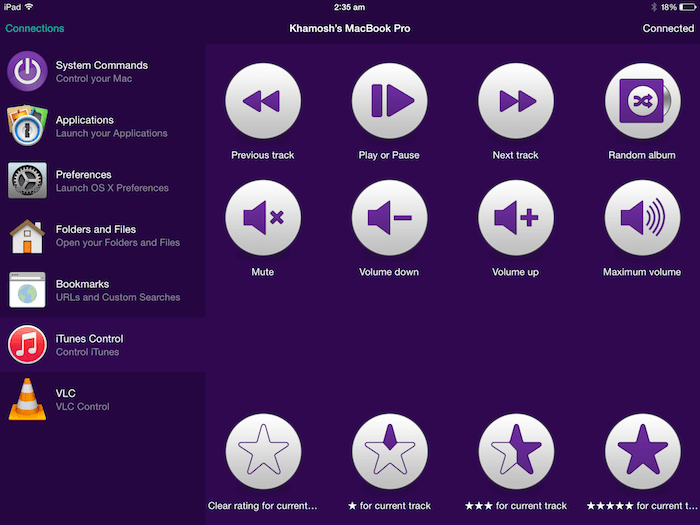
Task: Set Maximum volume
Action: (642, 218)
